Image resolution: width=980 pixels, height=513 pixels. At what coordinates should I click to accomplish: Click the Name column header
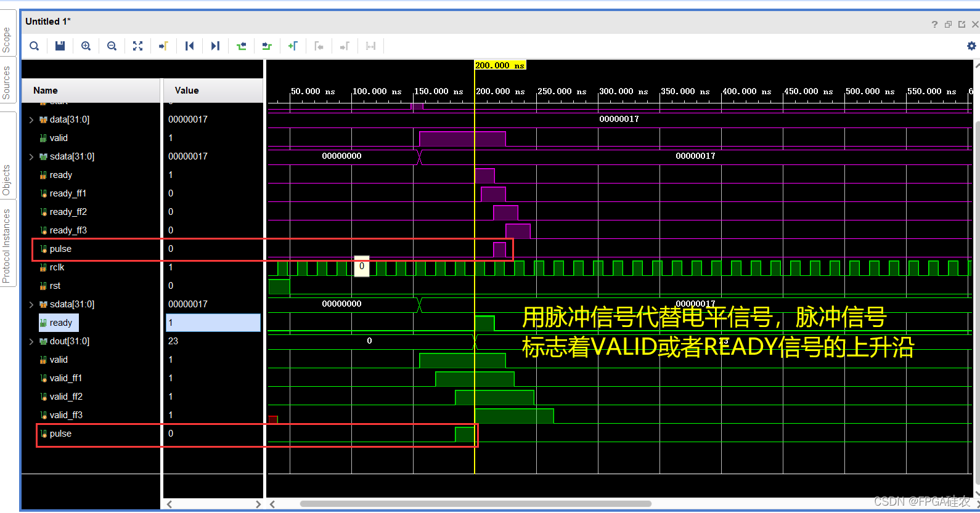(91, 91)
